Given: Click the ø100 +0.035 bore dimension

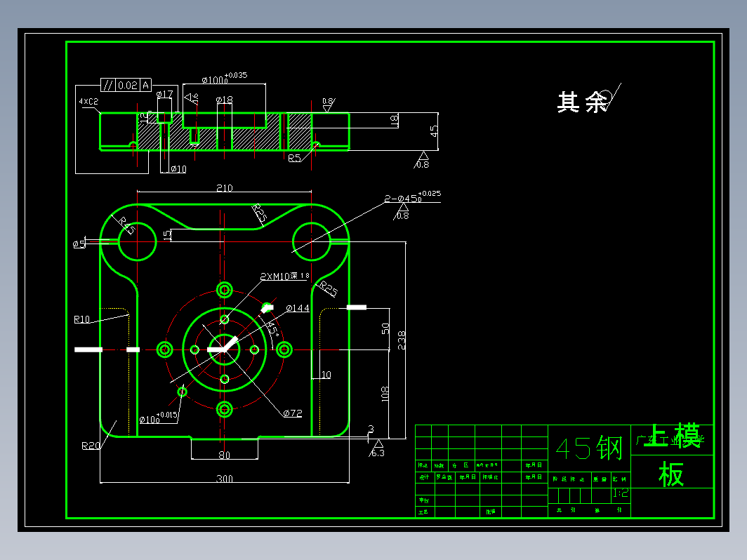Looking at the screenshot, I should (224, 78).
